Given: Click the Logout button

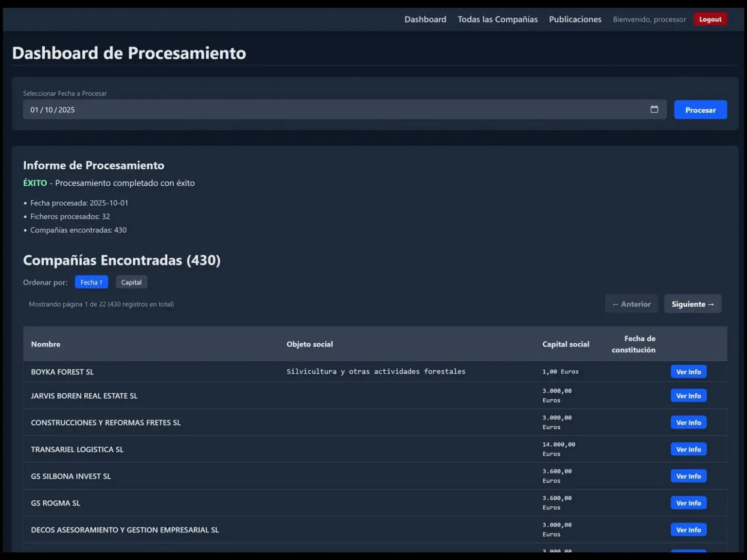Looking at the screenshot, I should coord(710,19).
